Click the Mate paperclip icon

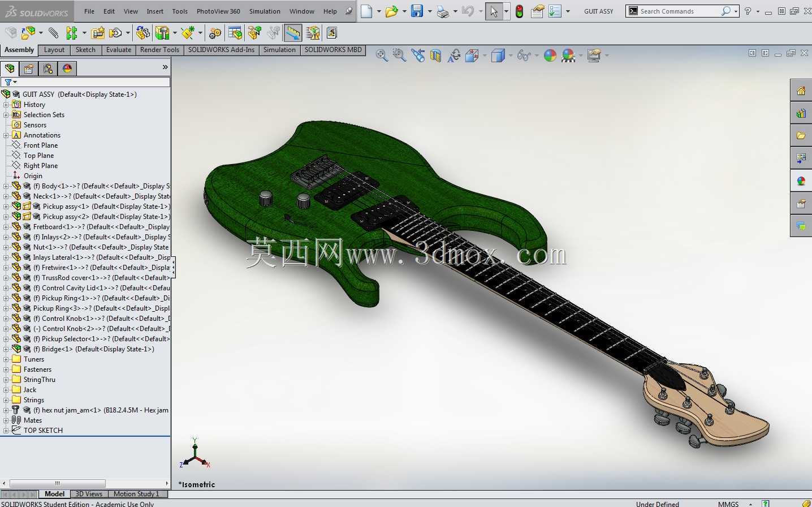click(53, 33)
